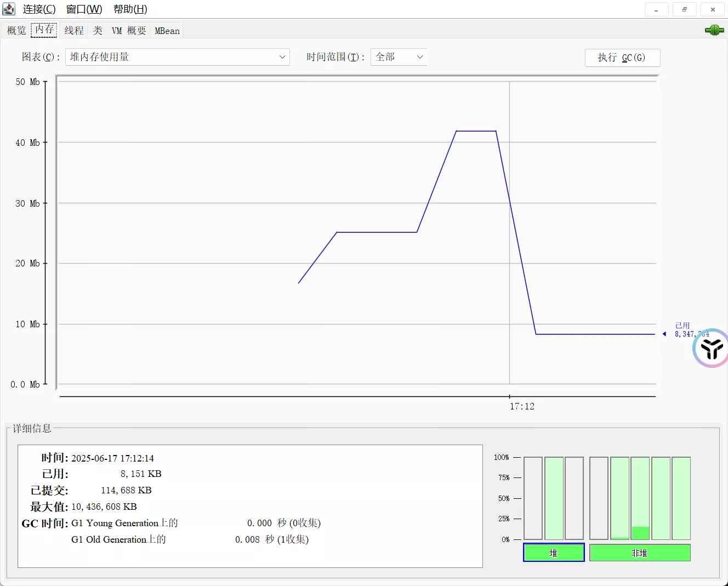Toggle the 堆 heap chart button
This screenshot has height=586, width=728.
tap(554, 553)
